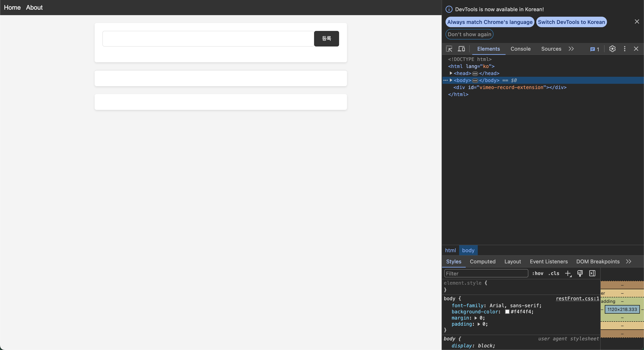
Task: Open the Computed styles tab
Action: (x=483, y=261)
